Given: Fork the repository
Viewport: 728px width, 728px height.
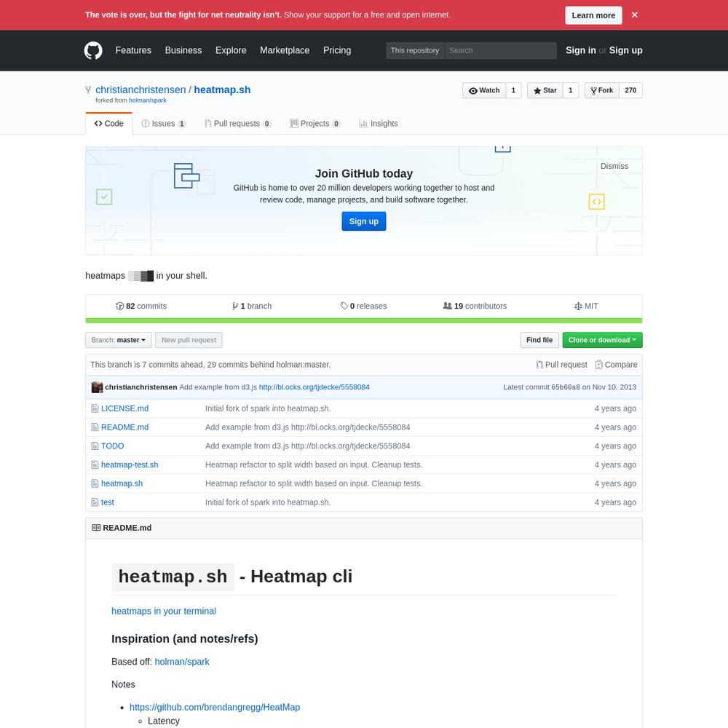Looking at the screenshot, I should (602, 90).
